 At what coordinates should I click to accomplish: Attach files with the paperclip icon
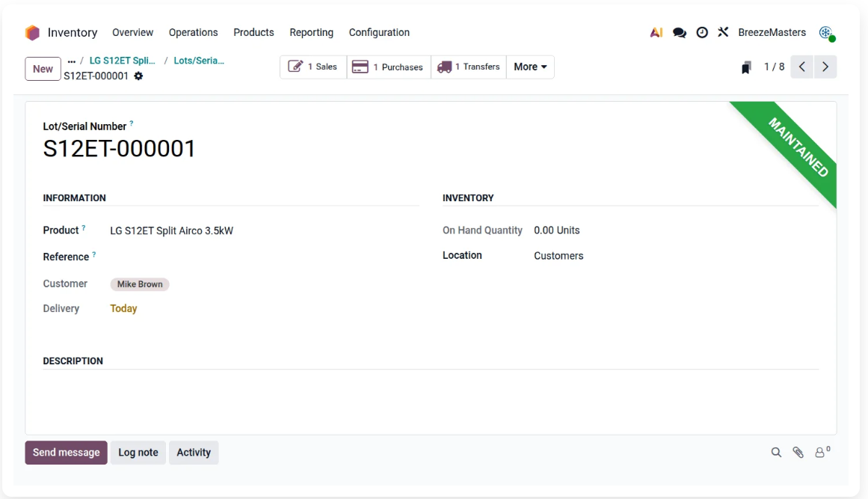(798, 453)
